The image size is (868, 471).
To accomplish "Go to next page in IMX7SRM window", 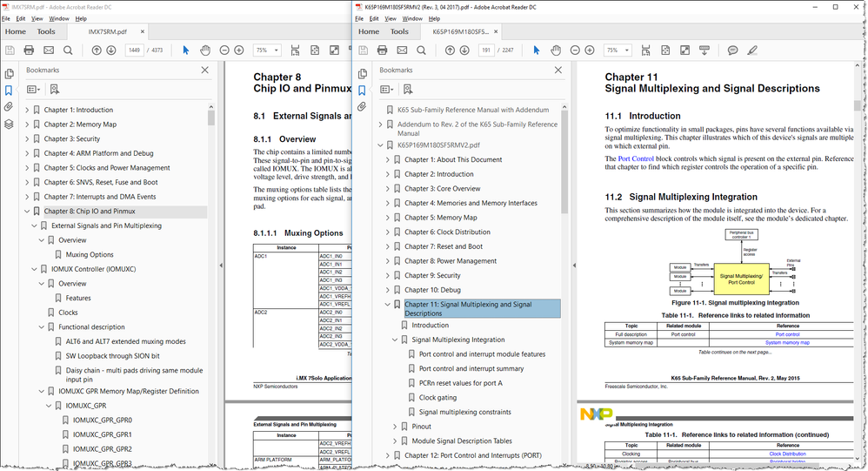I will click(x=110, y=50).
